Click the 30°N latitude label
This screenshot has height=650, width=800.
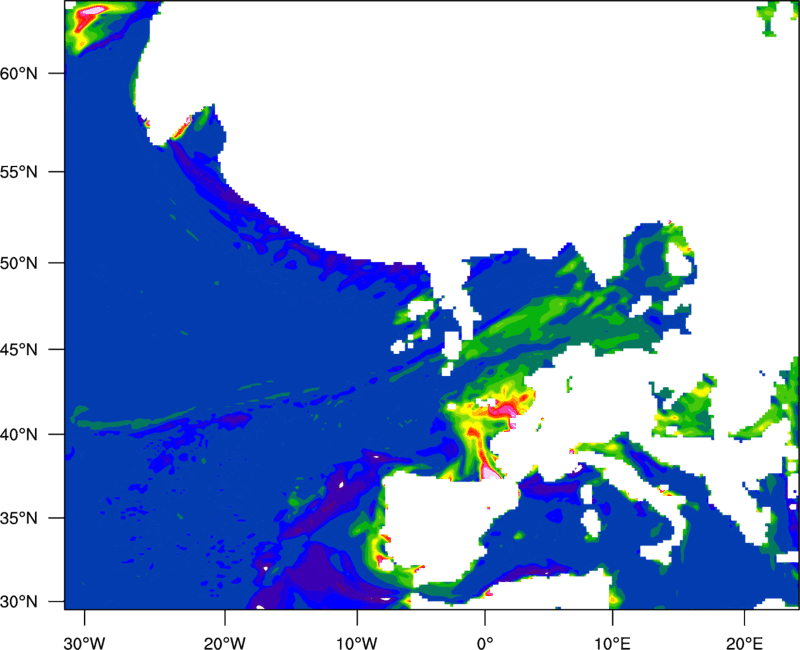(18, 602)
